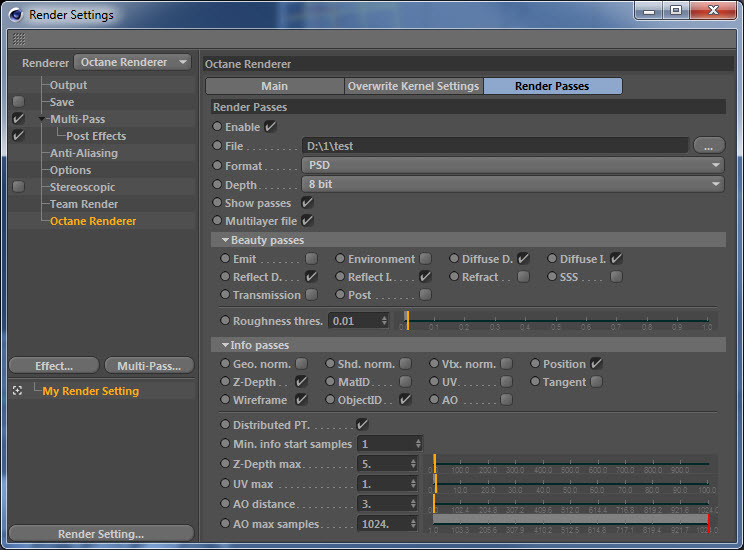Click the animation dot beside Roughness thres.

[225, 320]
